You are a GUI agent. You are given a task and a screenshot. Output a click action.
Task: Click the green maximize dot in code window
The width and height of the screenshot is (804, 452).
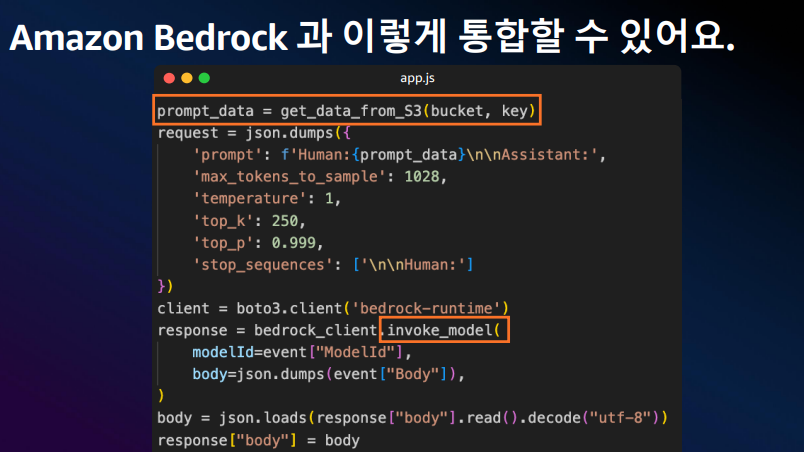point(204,78)
